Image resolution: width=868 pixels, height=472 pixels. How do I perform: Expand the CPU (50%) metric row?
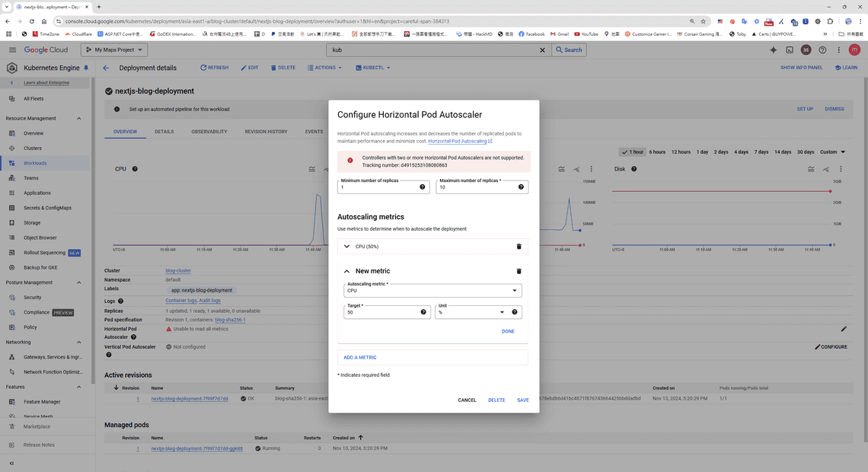click(346, 245)
